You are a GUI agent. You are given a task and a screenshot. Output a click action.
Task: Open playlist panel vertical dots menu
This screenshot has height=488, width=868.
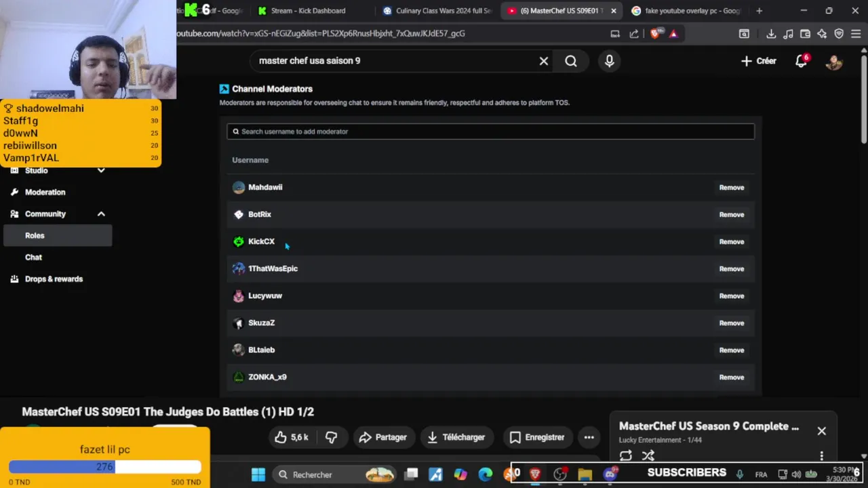click(x=822, y=456)
